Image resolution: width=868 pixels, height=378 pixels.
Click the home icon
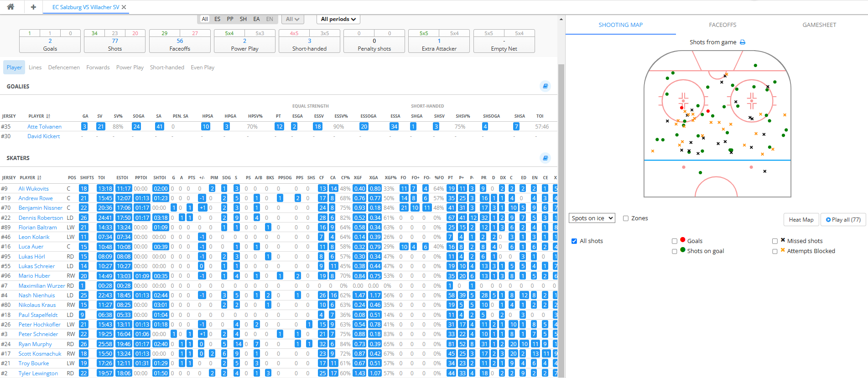tap(10, 7)
